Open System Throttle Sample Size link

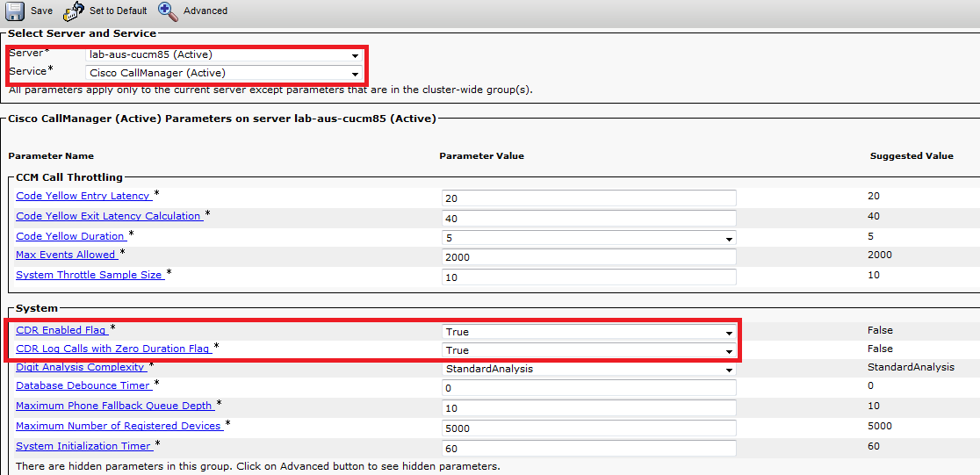(x=90, y=274)
